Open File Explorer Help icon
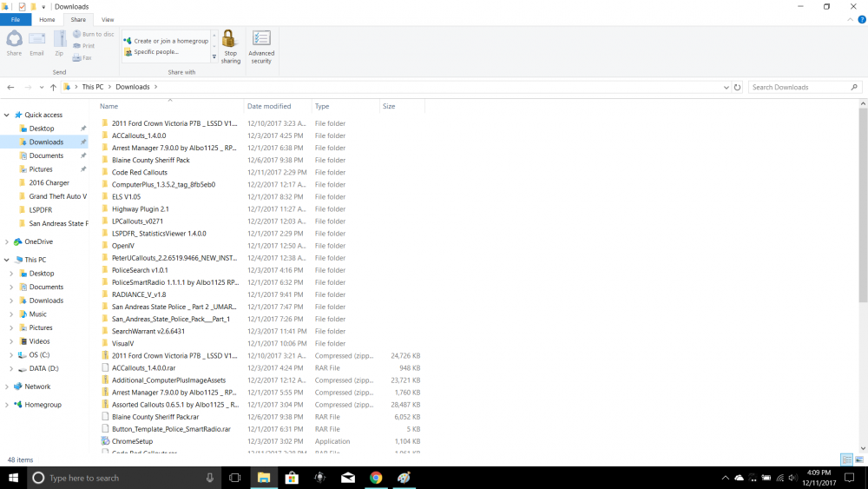The width and height of the screenshot is (868, 489). pyautogui.click(x=862, y=19)
